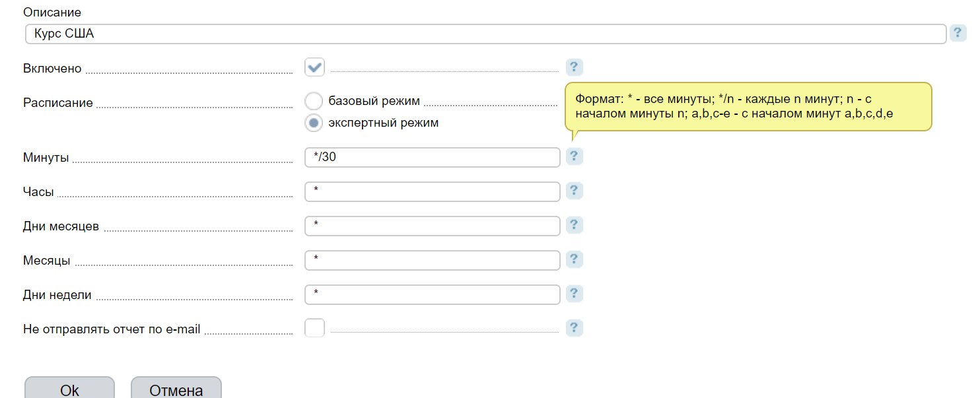The height and width of the screenshot is (398, 980).
Task: Show help for Не отправлять отчет по e-mail
Action: (575, 328)
